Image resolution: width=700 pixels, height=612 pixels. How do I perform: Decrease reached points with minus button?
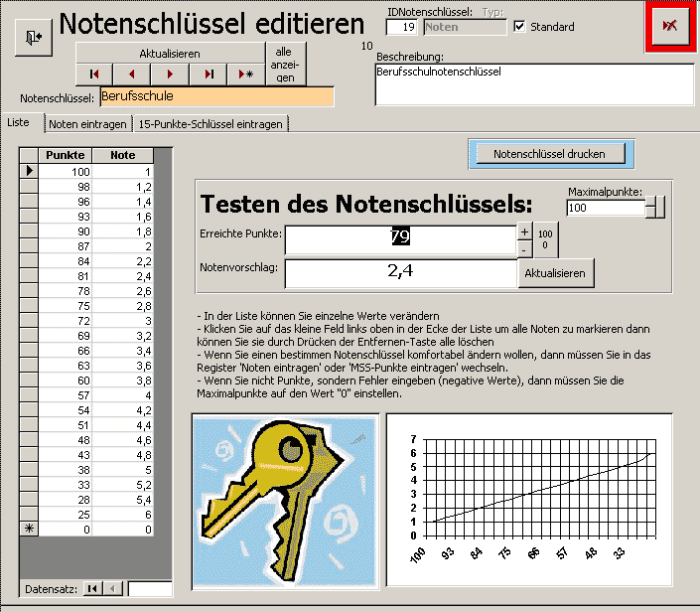pos(524,247)
